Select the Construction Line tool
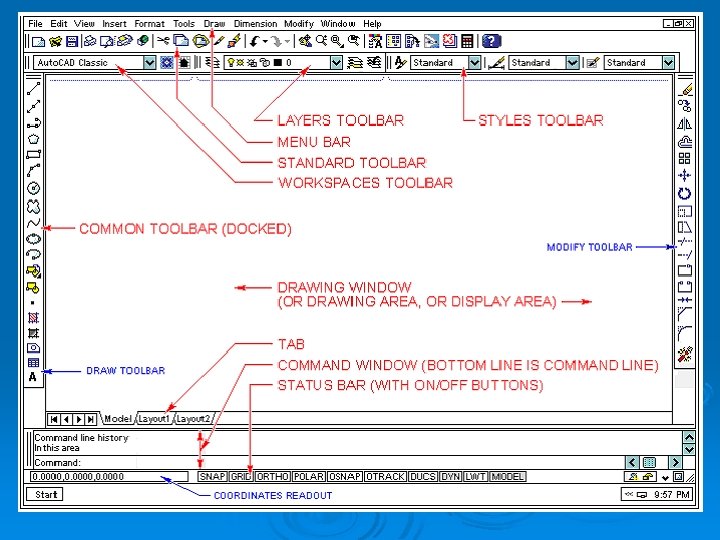The height and width of the screenshot is (540, 720). 34,107
